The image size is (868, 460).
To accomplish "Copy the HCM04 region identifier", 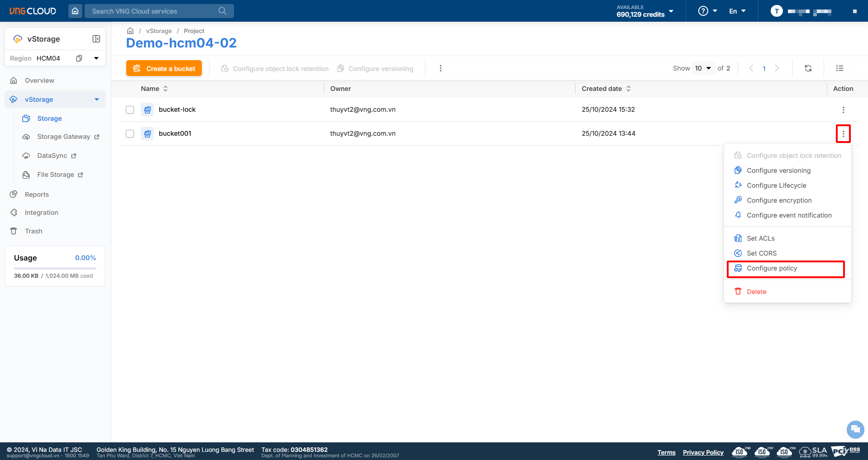I will [x=79, y=58].
